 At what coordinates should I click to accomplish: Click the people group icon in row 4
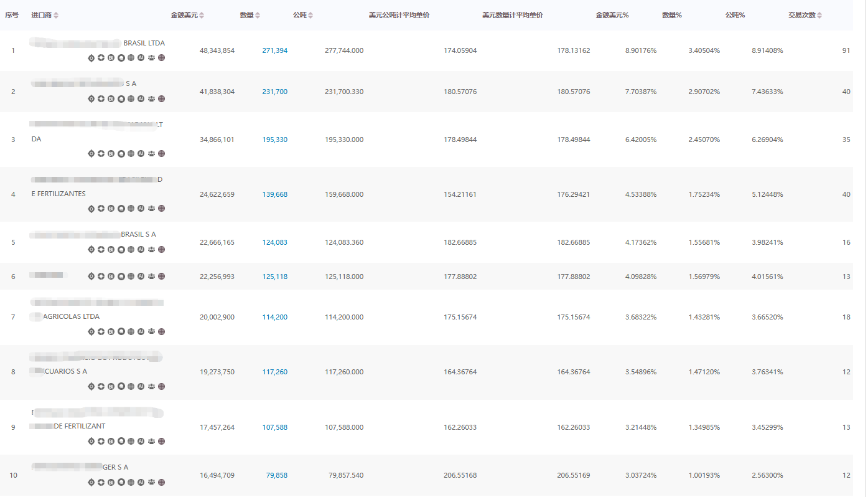[x=151, y=209]
